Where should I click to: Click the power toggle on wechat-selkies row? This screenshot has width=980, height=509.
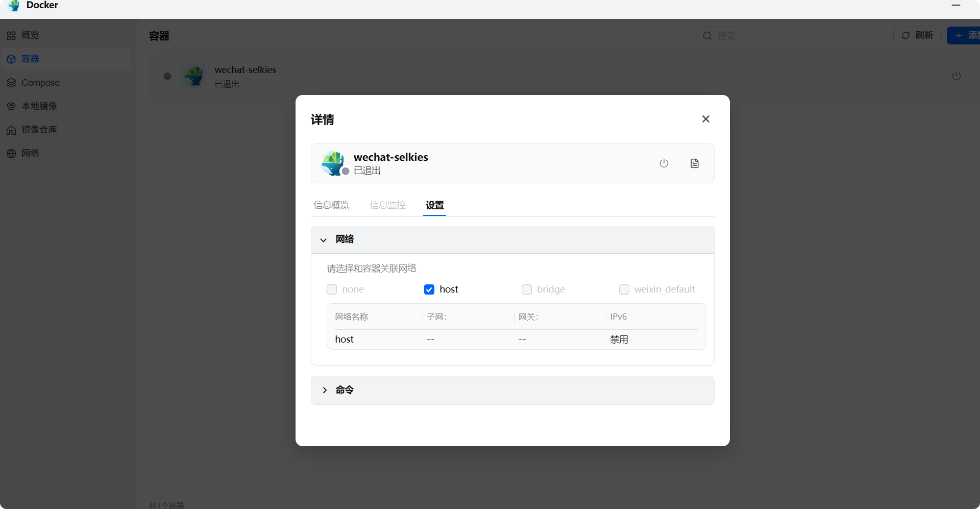957,76
